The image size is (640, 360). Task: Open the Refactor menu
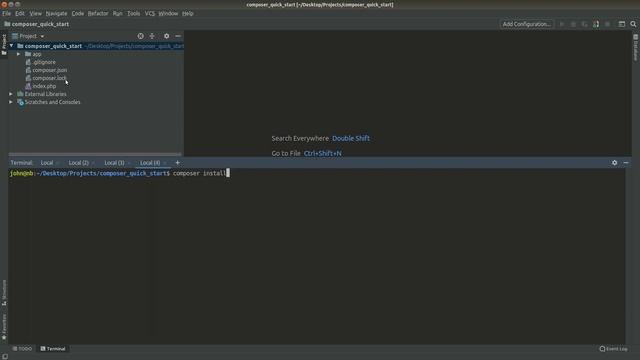tap(98, 13)
